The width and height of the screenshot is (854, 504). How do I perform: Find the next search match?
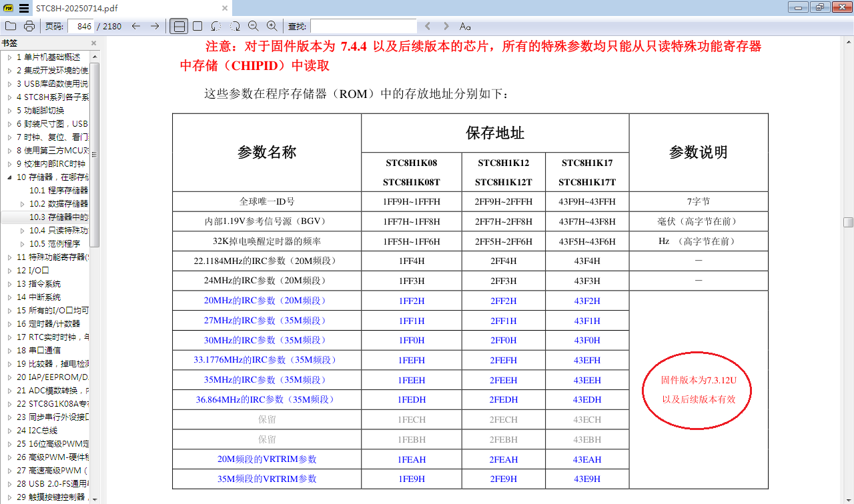tap(446, 26)
